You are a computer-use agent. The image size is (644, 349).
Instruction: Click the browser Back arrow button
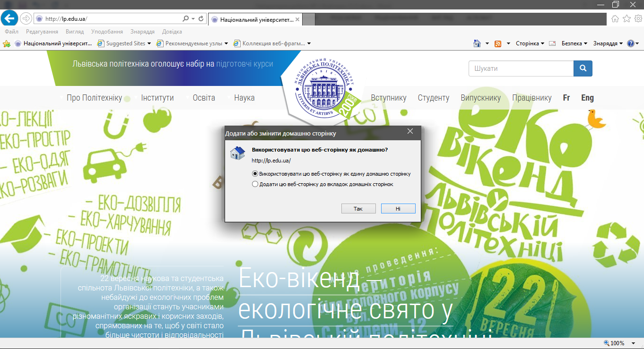(9, 18)
